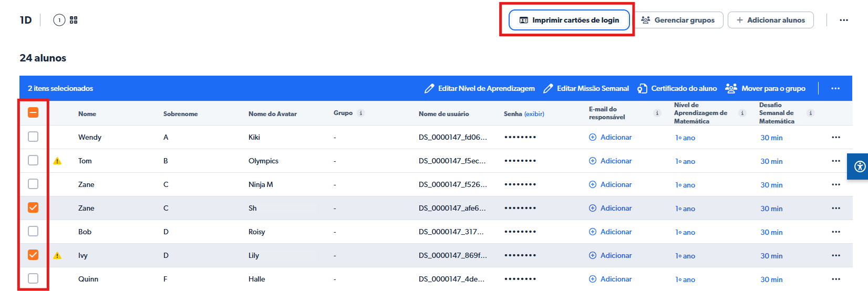Click the warning icon next to Ivy
The height and width of the screenshot is (291, 868).
pyautogui.click(x=58, y=256)
